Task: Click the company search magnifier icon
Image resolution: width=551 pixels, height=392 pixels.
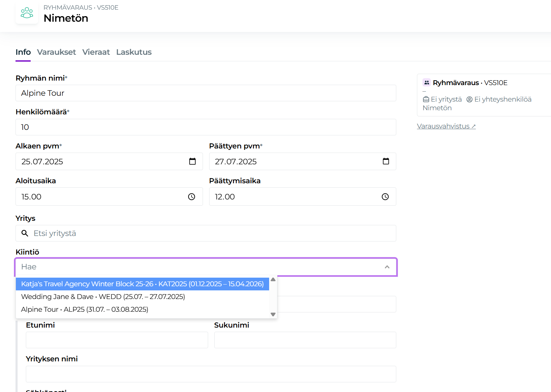Action: point(25,233)
